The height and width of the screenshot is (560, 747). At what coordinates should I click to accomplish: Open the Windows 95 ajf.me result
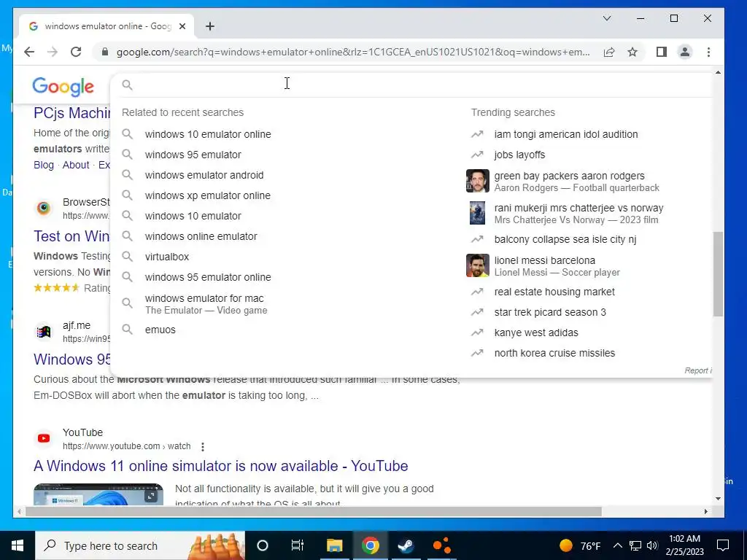coord(72,359)
